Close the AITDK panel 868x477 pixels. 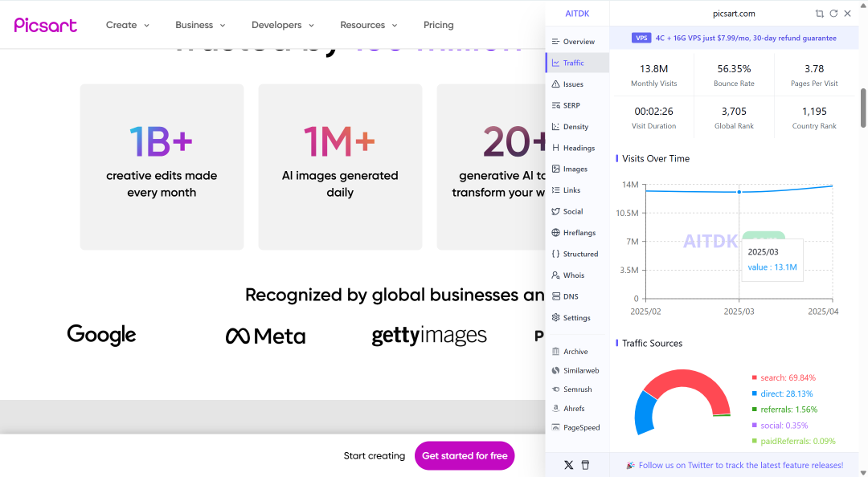847,14
